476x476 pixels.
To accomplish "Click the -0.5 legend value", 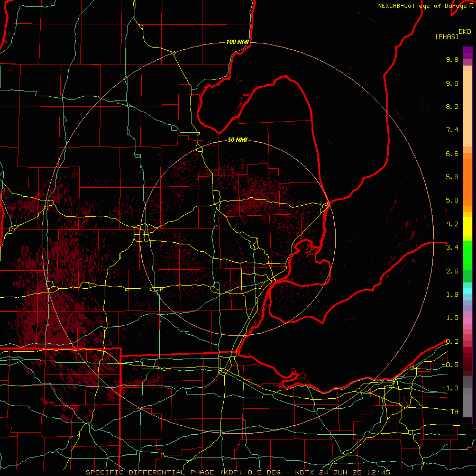I will 450,364.
